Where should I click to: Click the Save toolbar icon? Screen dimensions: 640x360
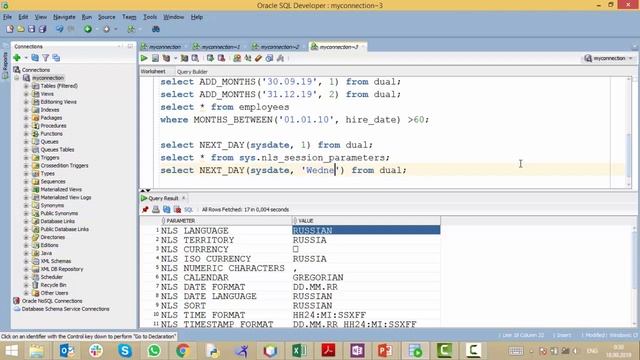pyautogui.click(x=31, y=29)
